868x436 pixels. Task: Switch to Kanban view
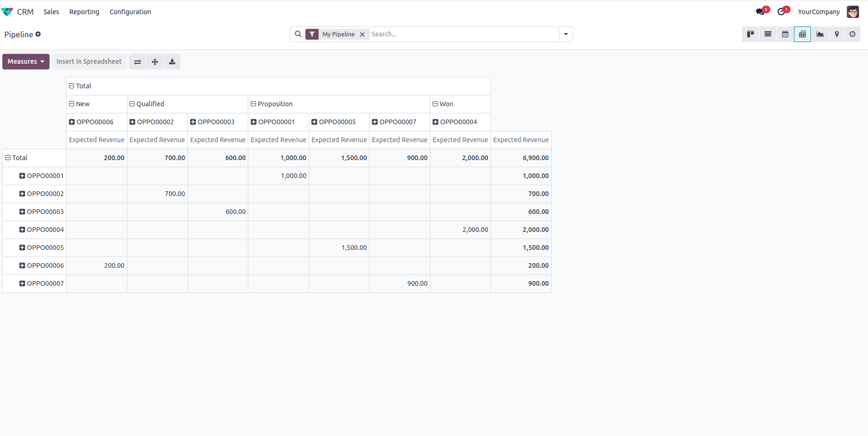click(750, 34)
